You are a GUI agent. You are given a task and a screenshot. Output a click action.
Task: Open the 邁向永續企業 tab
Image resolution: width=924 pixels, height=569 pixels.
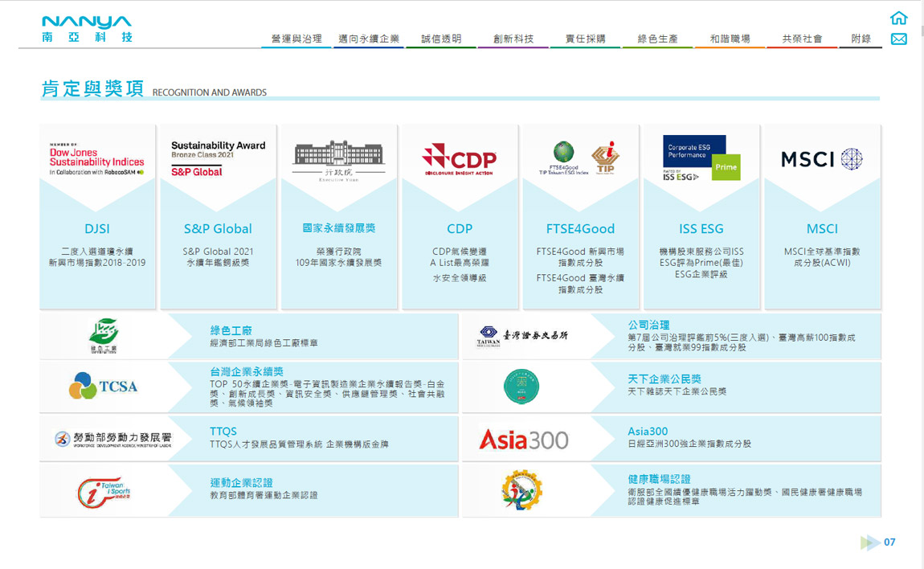point(369,39)
